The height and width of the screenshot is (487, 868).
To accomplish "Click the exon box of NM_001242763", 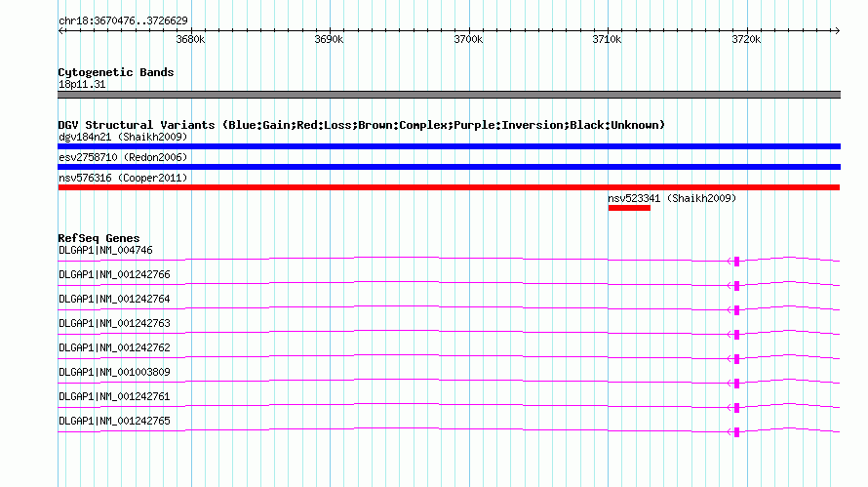I will [736, 335].
